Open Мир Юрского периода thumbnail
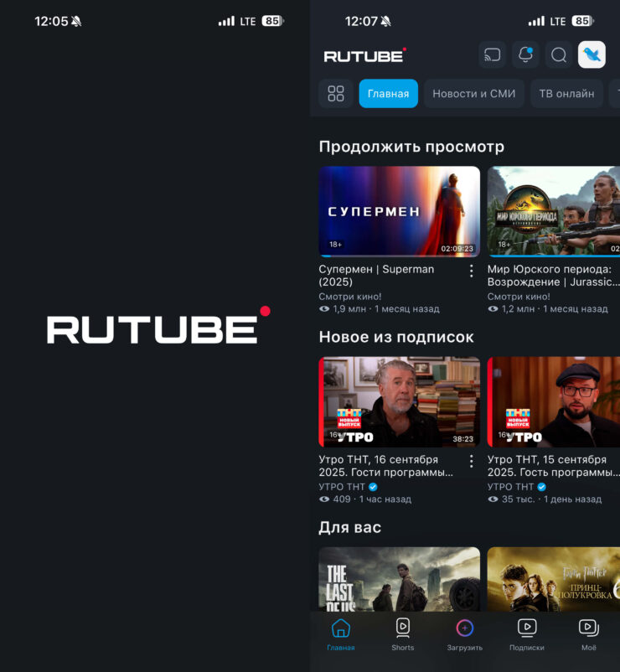Screen dimensions: 620x672 coord(554,211)
